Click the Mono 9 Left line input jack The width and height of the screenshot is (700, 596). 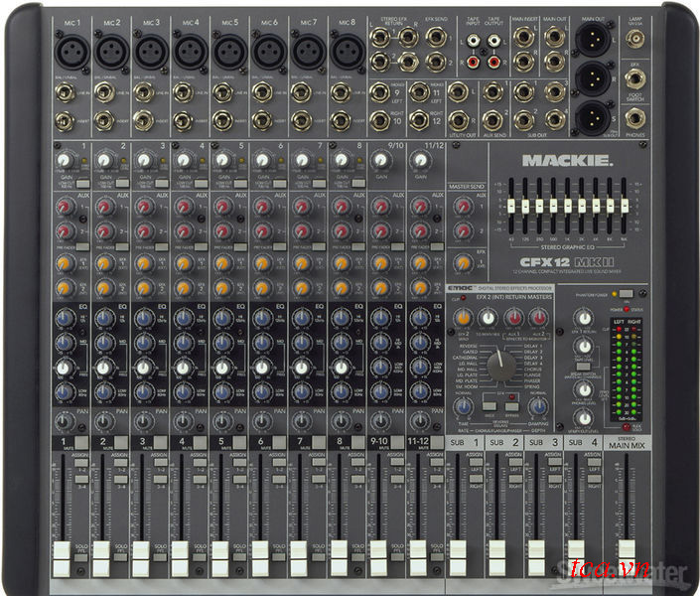pos(379,92)
